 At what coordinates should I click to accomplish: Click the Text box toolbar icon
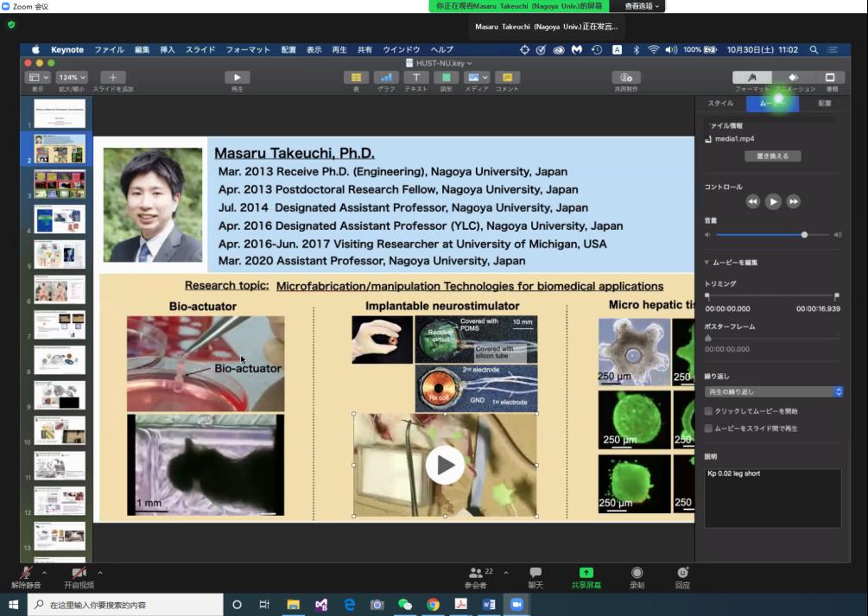(x=415, y=78)
